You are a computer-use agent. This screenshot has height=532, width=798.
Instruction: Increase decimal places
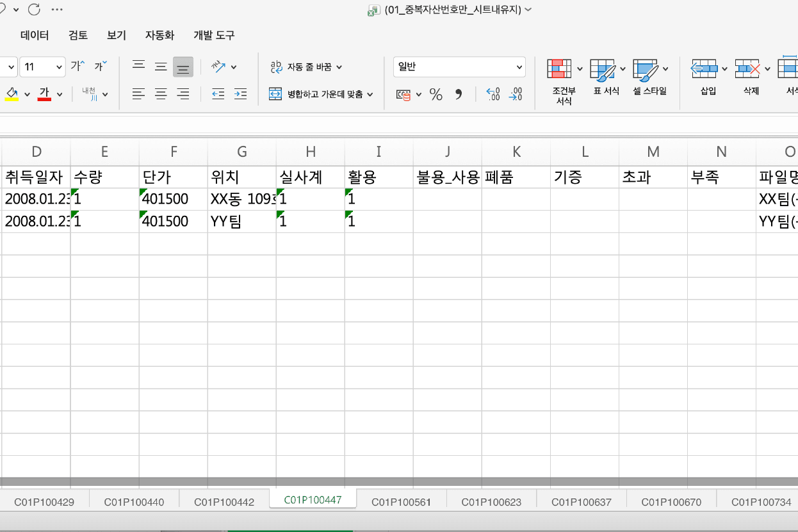493,95
